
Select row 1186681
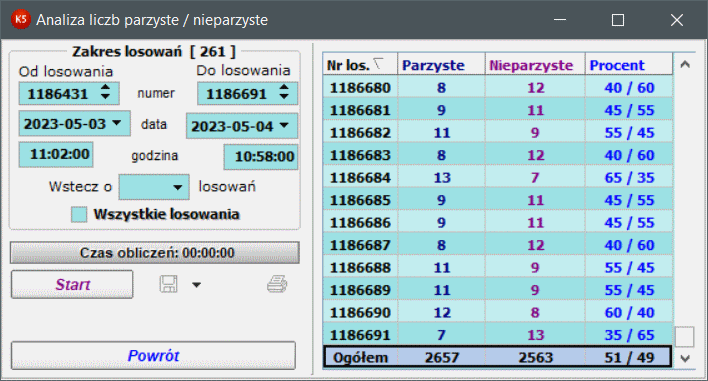point(498,110)
